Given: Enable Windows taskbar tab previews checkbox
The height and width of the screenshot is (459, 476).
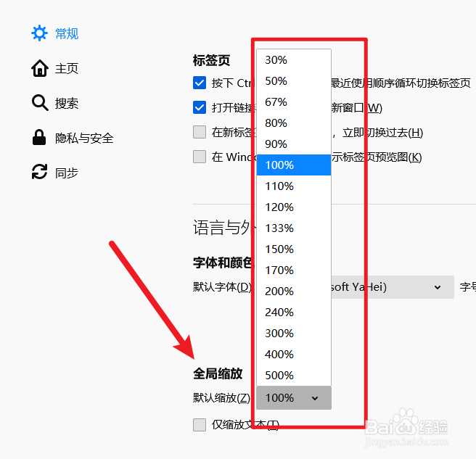Looking at the screenshot, I should (200, 157).
